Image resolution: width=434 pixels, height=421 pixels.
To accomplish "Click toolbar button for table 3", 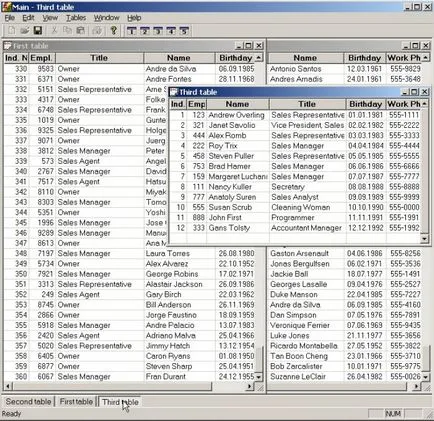I will pyautogui.click(x=158, y=31).
